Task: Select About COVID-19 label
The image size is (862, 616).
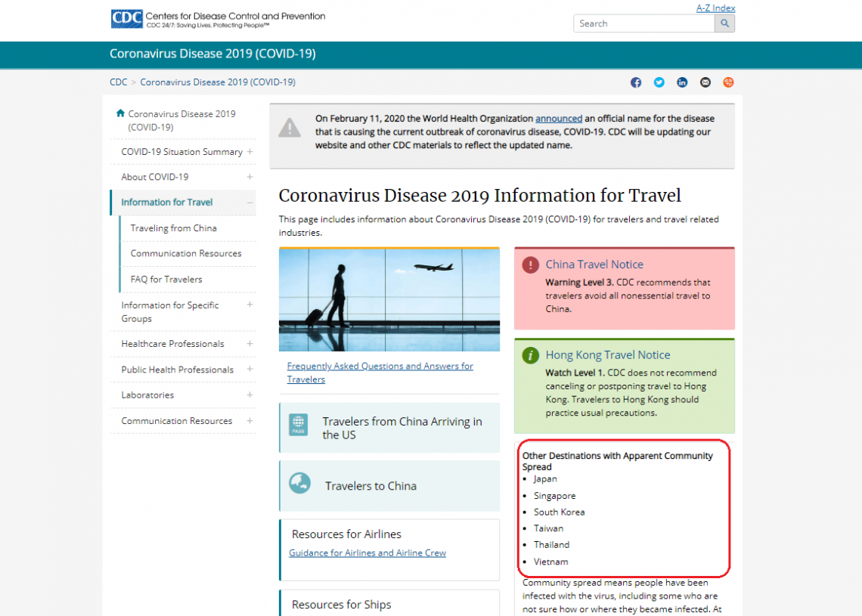Action: [x=154, y=177]
